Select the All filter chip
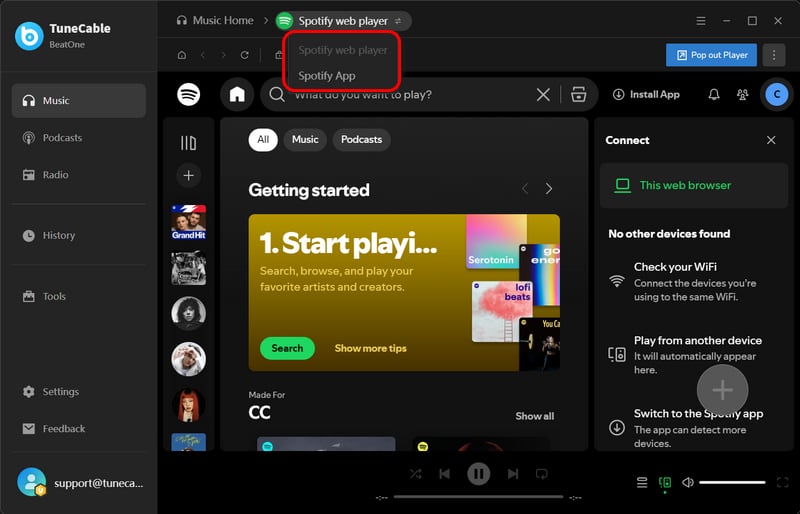Image resolution: width=800 pixels, height=514 pixels. click(x=263, y=140)
